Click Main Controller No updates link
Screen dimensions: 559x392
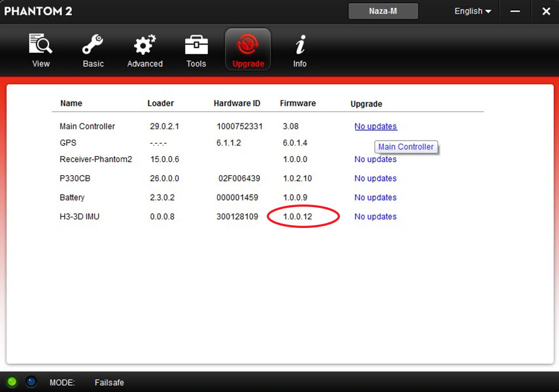point(376,126)
